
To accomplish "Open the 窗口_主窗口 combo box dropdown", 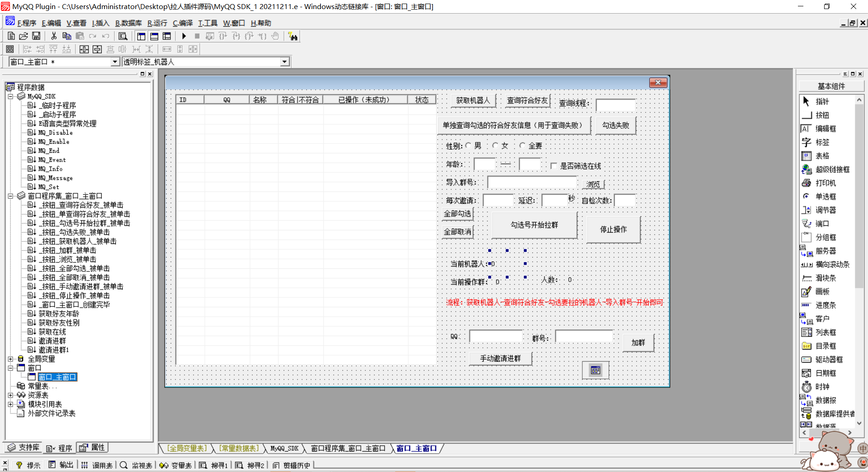I will pos(115,62).
